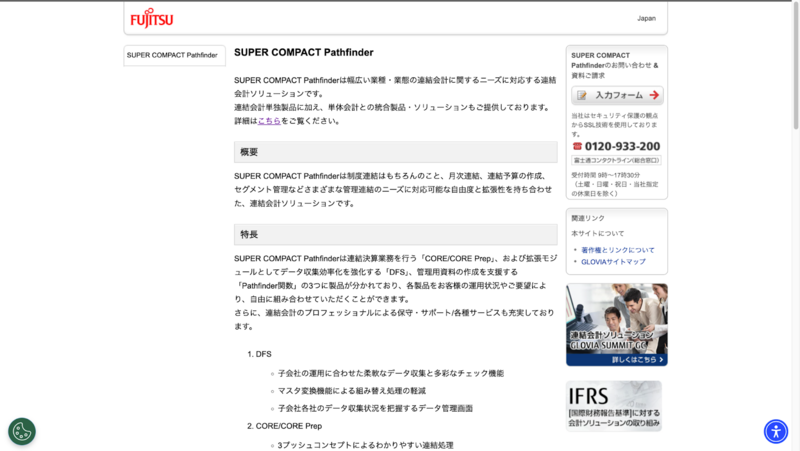Open GLOVIAサイトマップ link
This screenshot has width=800, height=451.
[613, 262]
